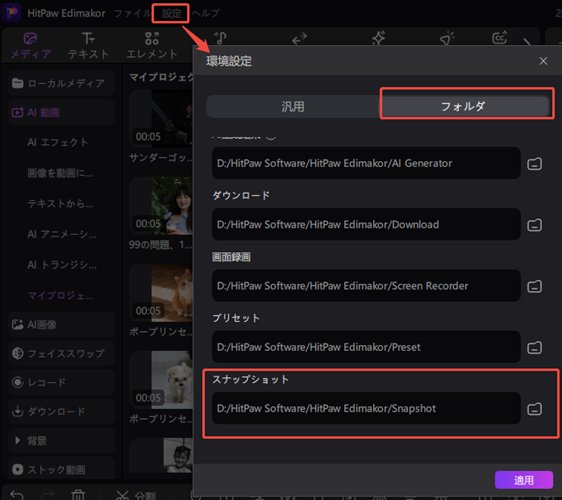Click the AI Generator path field
562x500 pixels.
click(x=366, y=163)
